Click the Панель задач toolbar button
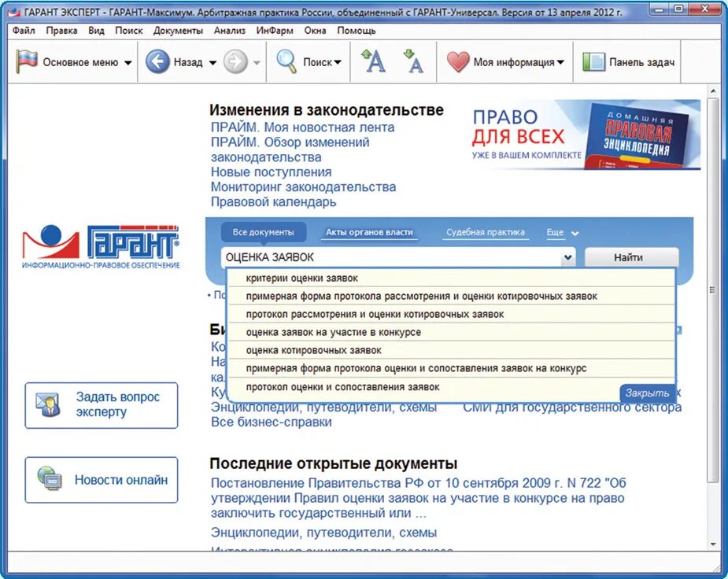The width and height of the screenshot is (728, 579). 629,61
